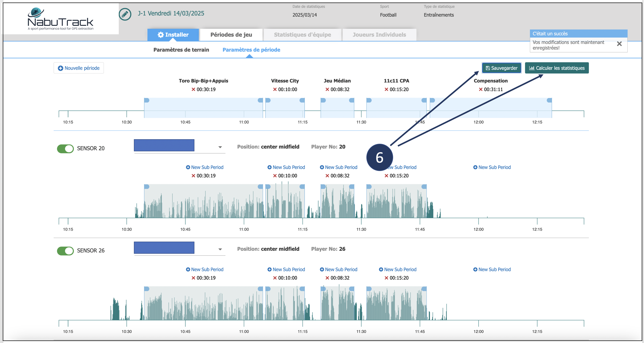The width and height of the screenshot is (644, 343).
Task: Add a Nouvelle période
Action: click(79, 68)
